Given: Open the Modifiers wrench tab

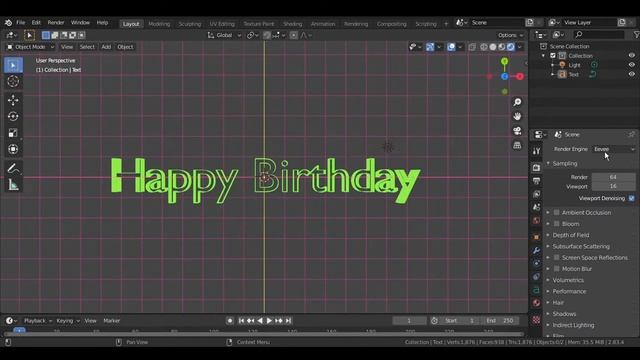Looking at the screenshot, I should pyautogui.click(x=536, y=250).
